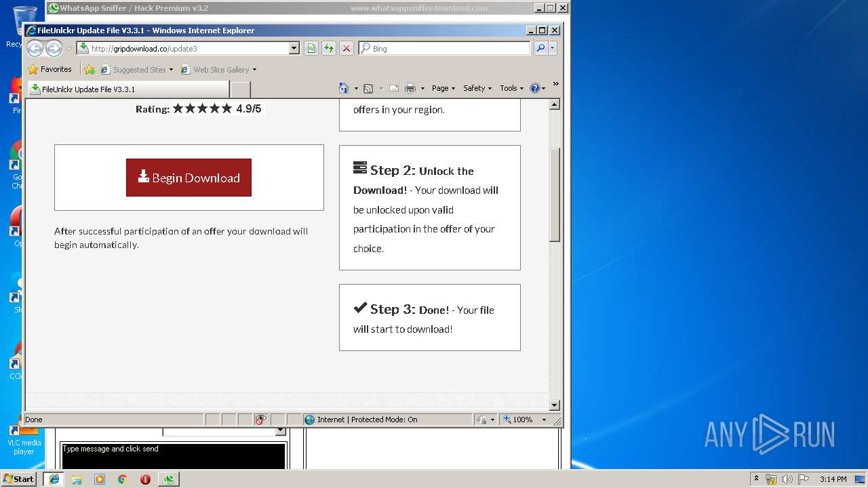
Task: Open dropdown arrow in WhatsApp Sniffer window
Action: [x=281, y=431]
